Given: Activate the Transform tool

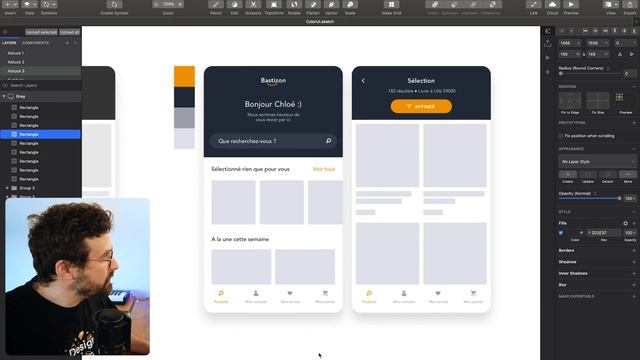Looking at the screenshot, I should [273, 5].
